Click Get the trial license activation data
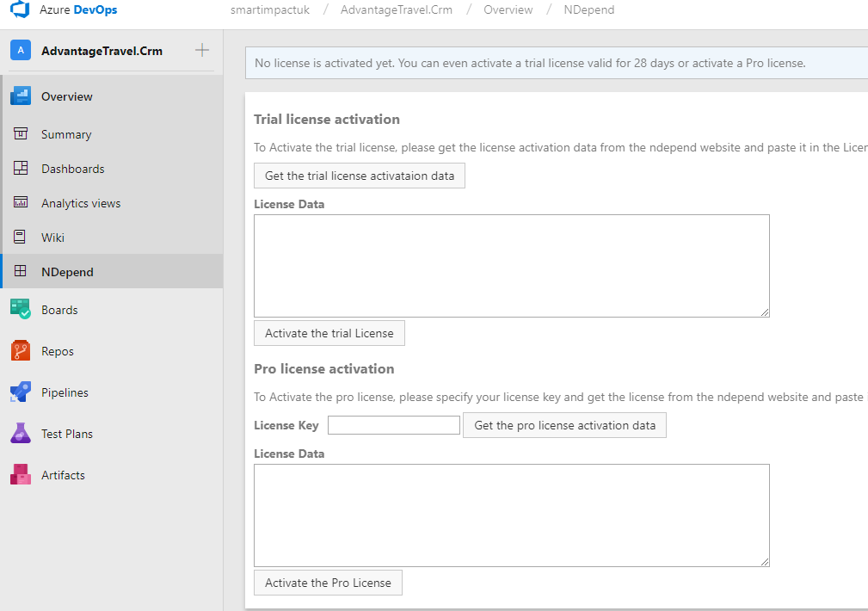868x611 pixels. [x=359, y=175]
